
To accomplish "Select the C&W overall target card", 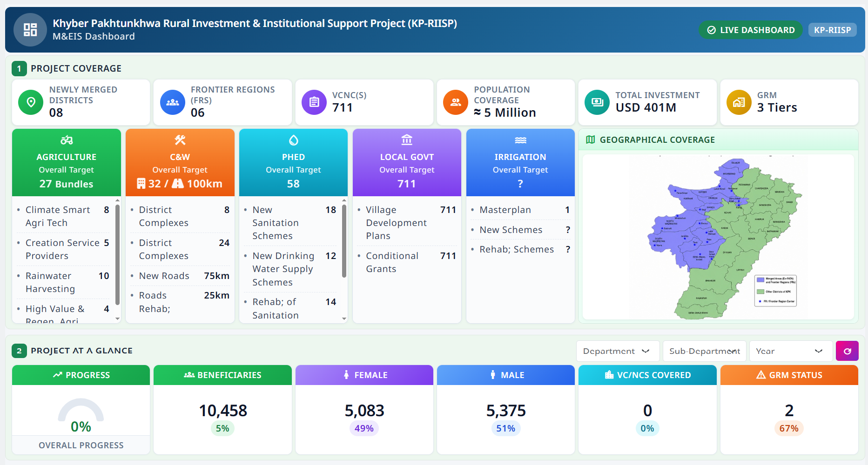I will click(180, 163).
